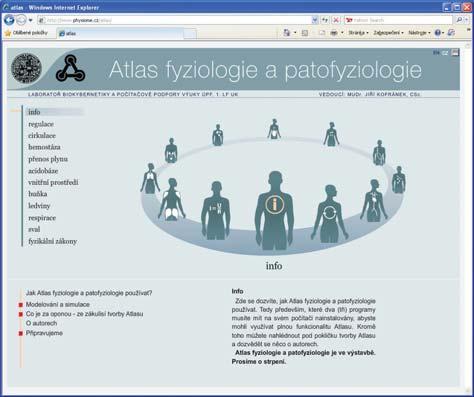Open the Modelování a simulace link
Image resolution: width=474 pixels, height=397 pixels.
coord(58,304)
